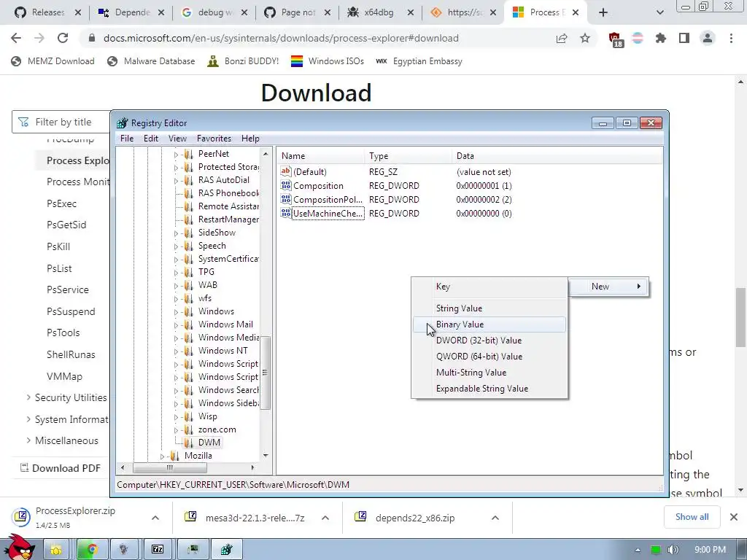The height and width of the screenshot is (560, 747).
Task: Choose DWORD (32-bit) Value menu entry
Action: pos(489,341)
